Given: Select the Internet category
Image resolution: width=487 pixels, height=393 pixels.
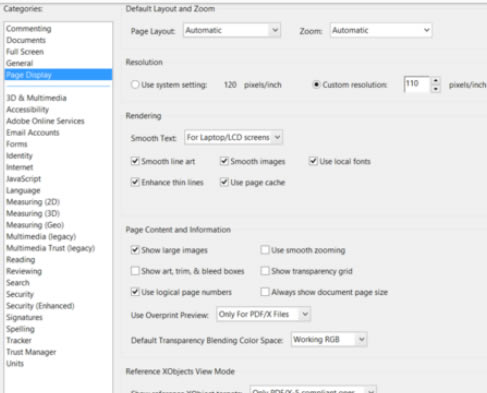Looking at the screenshot, I should click(x=20, y=167).
